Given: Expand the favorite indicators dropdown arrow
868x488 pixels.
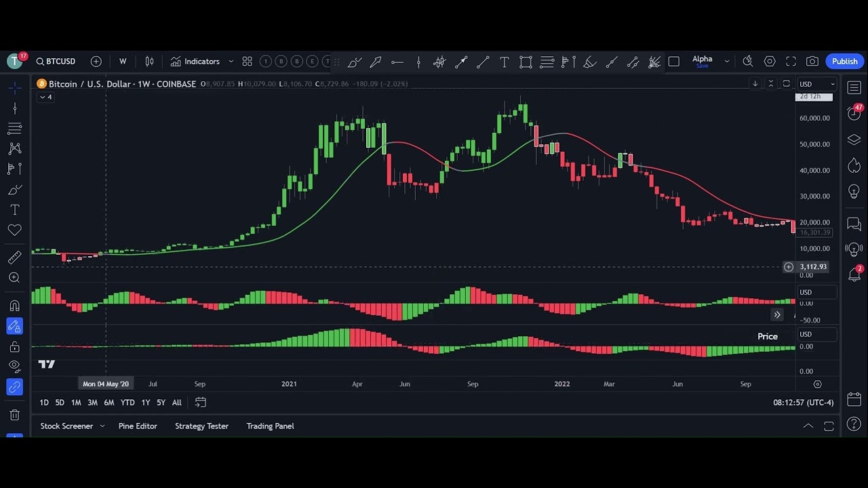Looking at the screenshot, I should click(x=231, y=62).
